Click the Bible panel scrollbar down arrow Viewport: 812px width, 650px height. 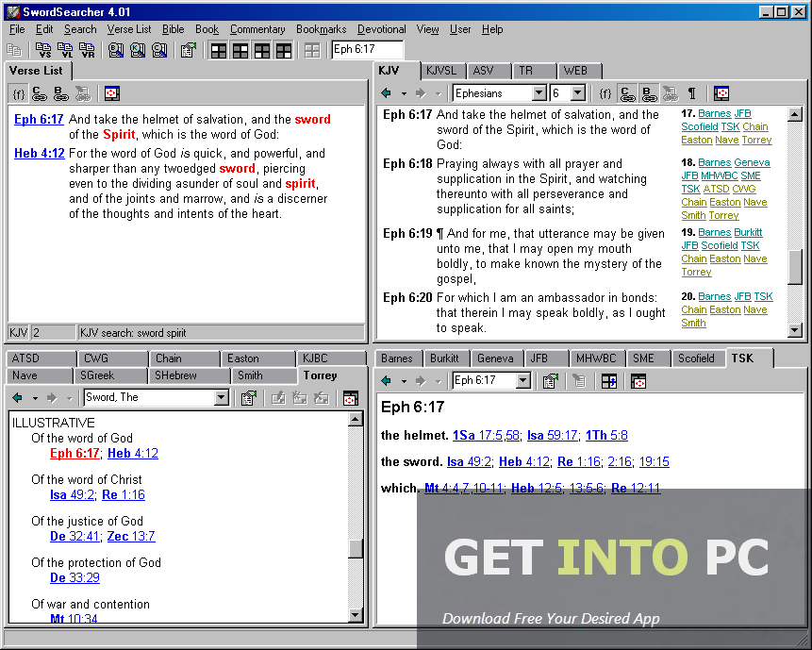point(795,330)
